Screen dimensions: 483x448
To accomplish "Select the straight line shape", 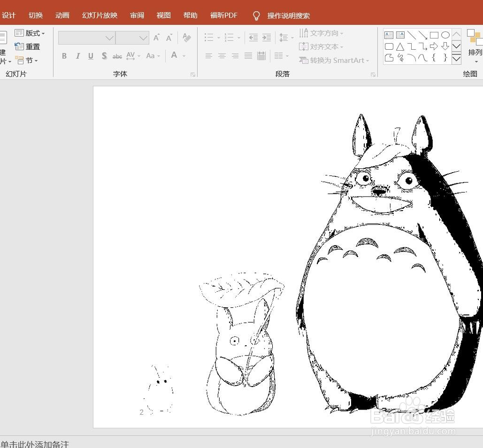I will [x=412, y=35].
